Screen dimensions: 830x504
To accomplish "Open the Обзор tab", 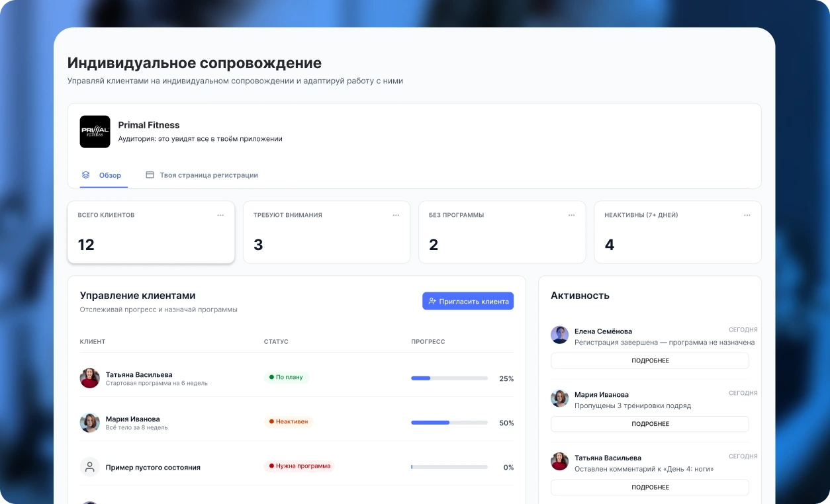I will tap(104, 175).
